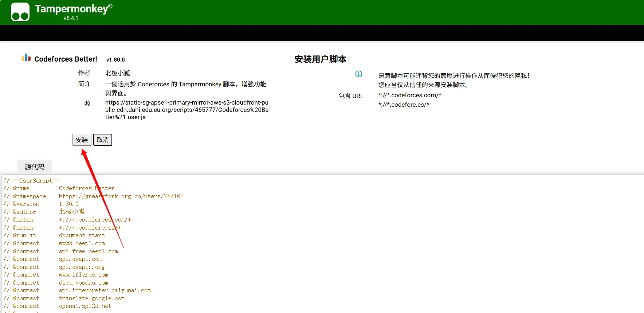Click the @connect dict.youdao.com line

[x=56, y=283]
